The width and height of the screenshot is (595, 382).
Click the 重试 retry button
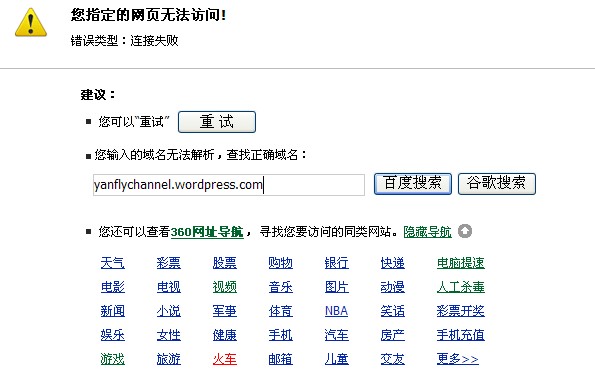(217, 122)
